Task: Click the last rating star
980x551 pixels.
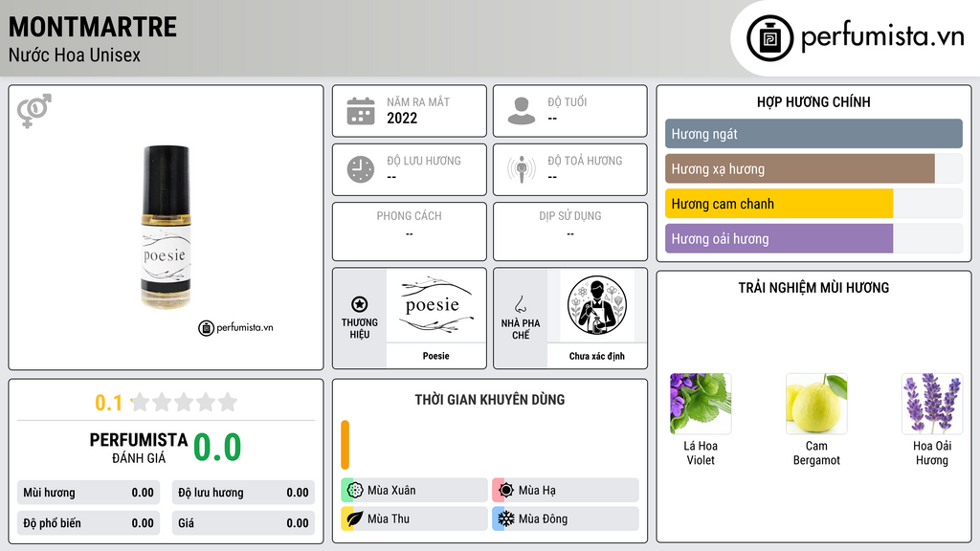Action: tap(228, 402)
